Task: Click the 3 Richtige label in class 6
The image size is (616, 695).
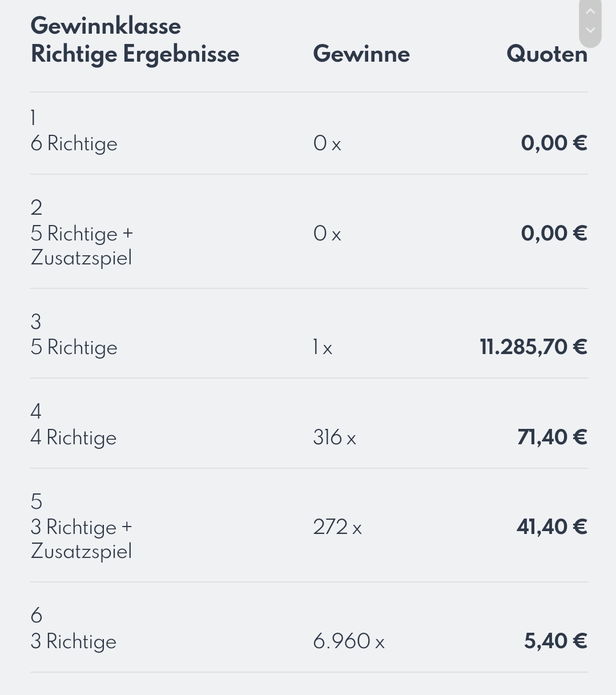Action: [x=74, y=641]
